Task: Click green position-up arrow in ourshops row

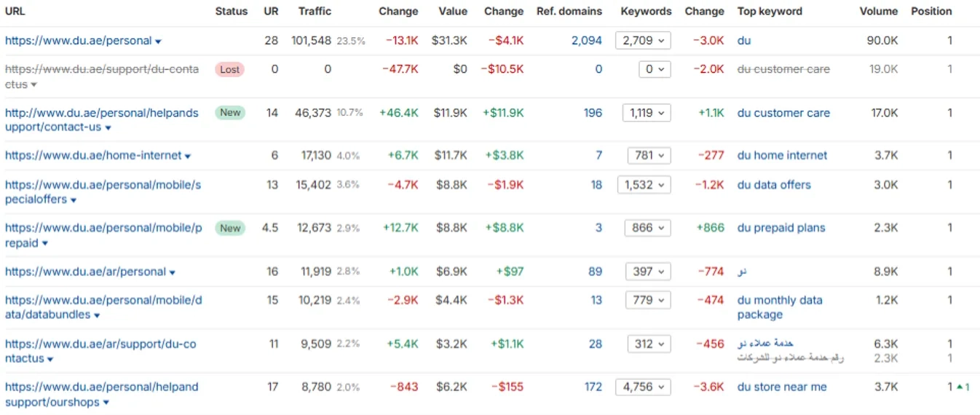Action: 960,387
